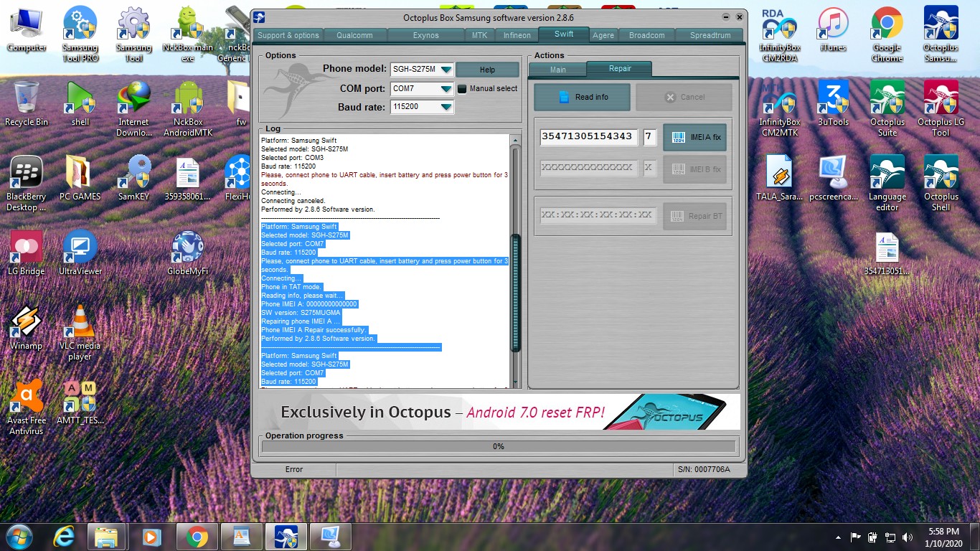Enable the Manual select checkbox
980x551 pixels.
click(462, 89)
